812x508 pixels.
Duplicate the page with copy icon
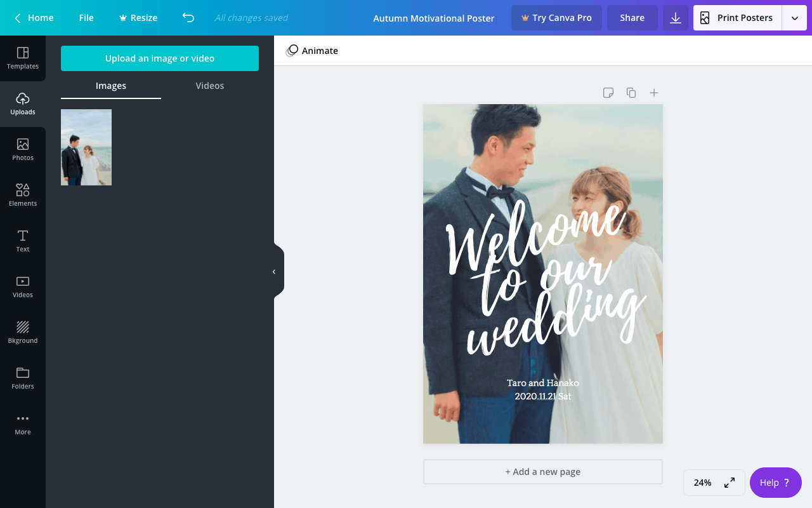(x=631, y=93)
